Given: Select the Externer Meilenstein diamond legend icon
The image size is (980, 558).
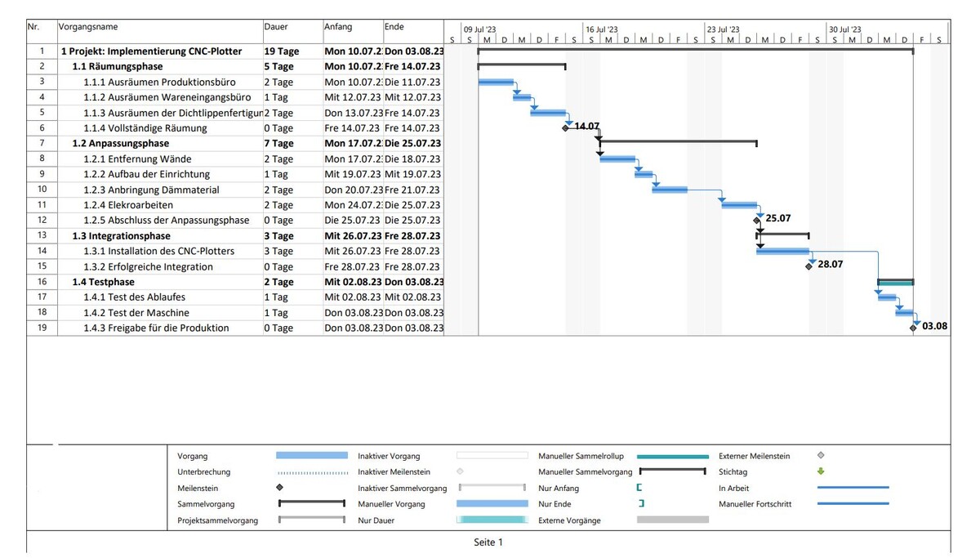Looking at the screenshot, I should (821, 456).
